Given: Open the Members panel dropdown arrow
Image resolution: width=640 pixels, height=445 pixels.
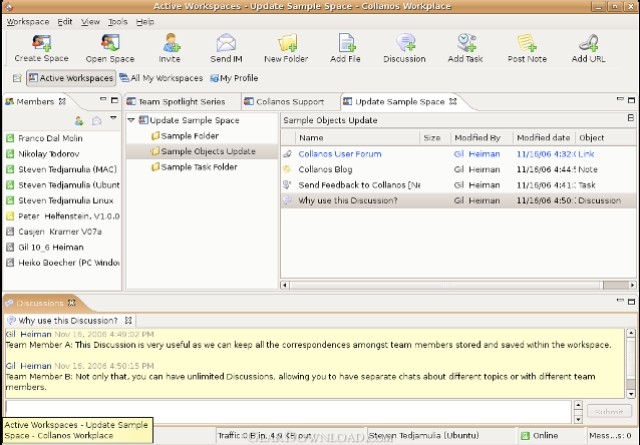Looking at the screenshot, I should tap(113, 118).
